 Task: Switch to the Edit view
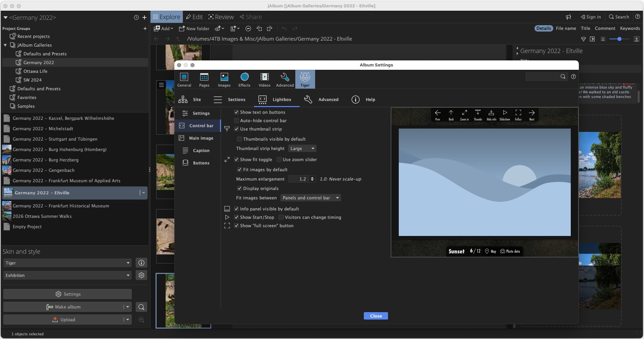tap(194, 17)
